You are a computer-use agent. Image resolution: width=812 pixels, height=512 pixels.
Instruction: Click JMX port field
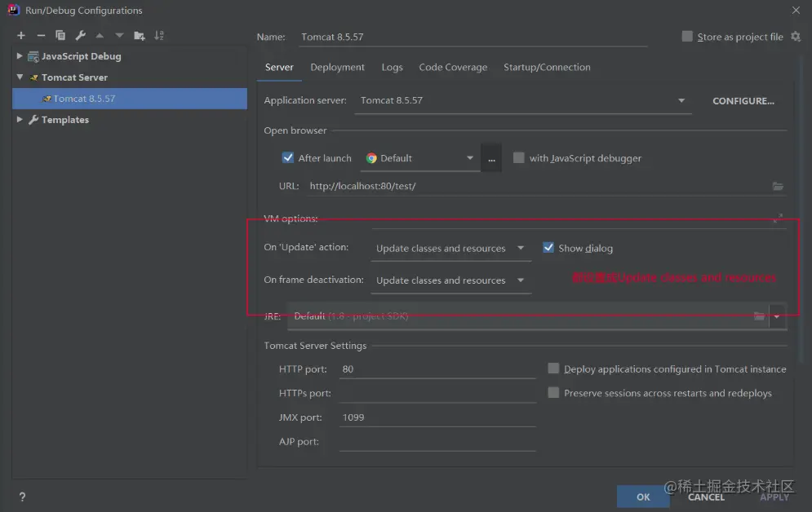pyautogui.click(x=437, y=417)
